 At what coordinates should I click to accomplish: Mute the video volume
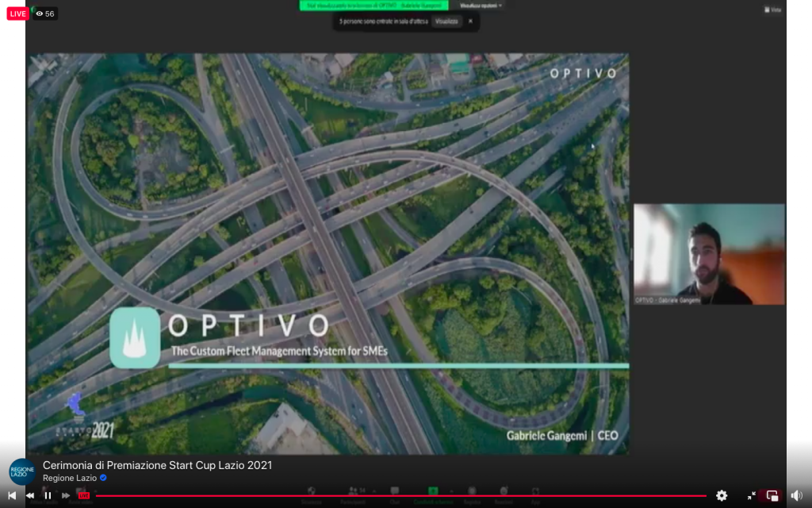(796, 495)
